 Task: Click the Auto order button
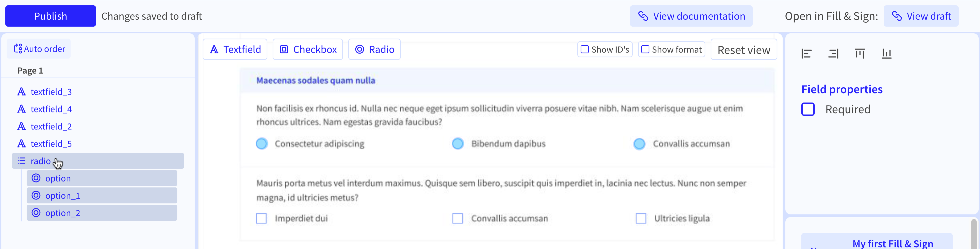39,49
